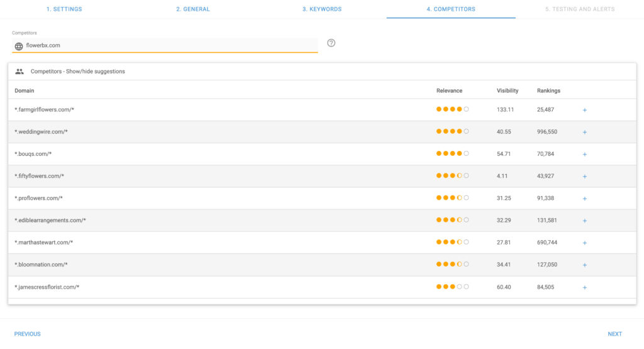Select the *.bouqs.com/* domain
The height and width of the screenshot is (349, 644).
(33, 154)
